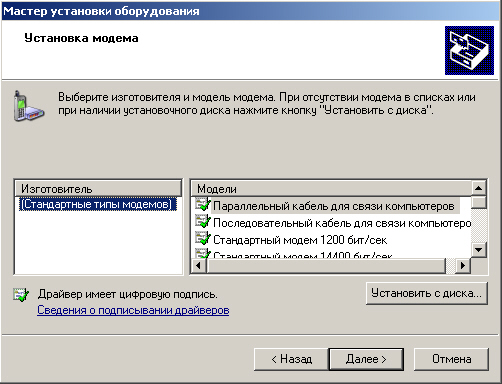Select manufacturer (Стандартные типы модемов)
Image resolution: width=502 pixels, height=384 pixels.
pos(97,204)
